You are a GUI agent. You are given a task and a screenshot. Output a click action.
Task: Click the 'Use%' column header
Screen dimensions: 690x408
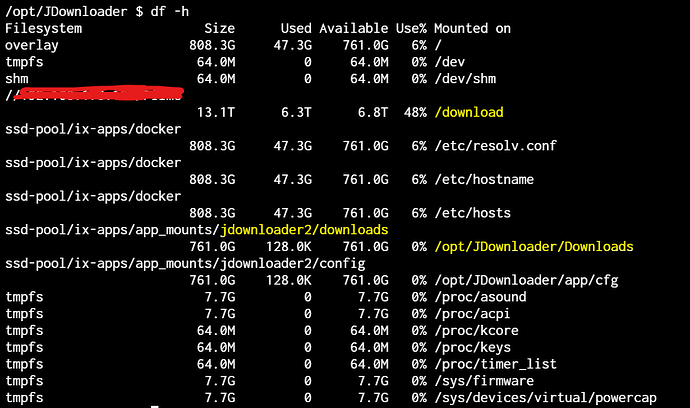point(411,29)
